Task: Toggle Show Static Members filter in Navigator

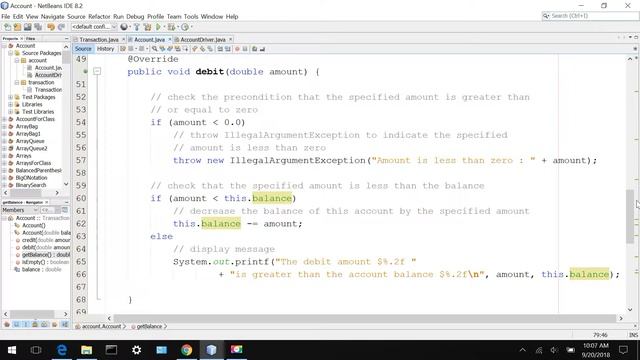Action: coord(26,324)
